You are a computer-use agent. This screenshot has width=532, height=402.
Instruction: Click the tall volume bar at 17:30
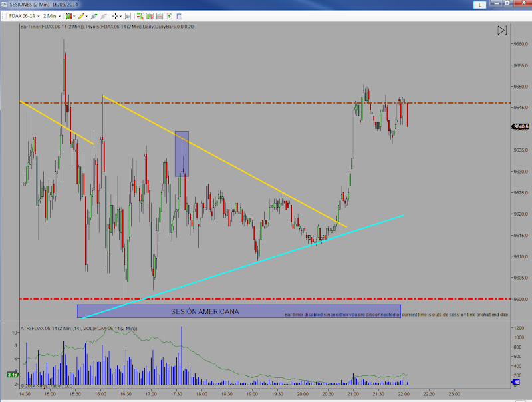pos(182,355)
